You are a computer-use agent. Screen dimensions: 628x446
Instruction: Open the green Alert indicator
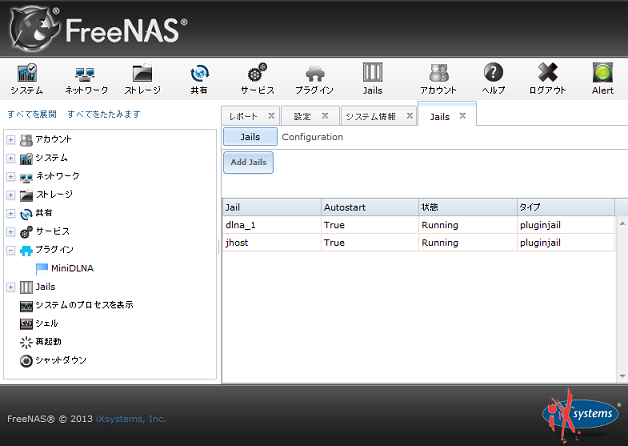click(602, 79)
